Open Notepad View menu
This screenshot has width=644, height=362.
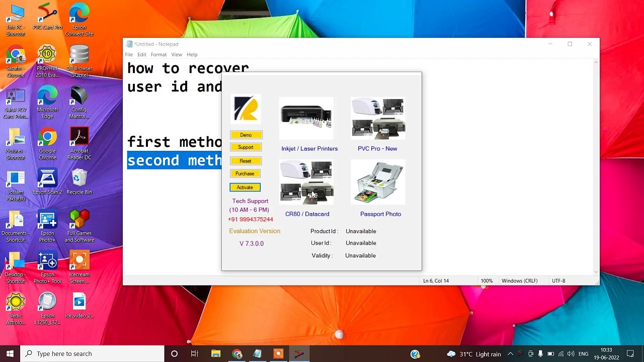click(177, 54)
